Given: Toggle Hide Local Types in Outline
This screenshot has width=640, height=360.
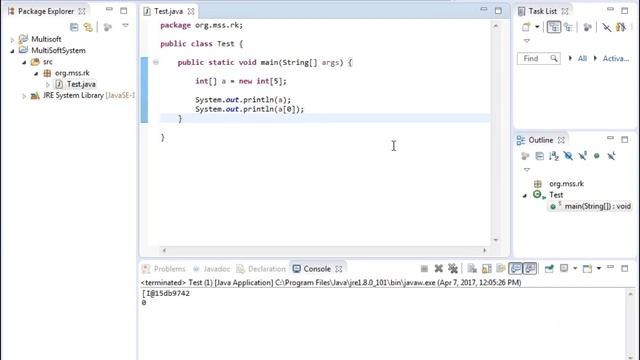Looking at the screenshot, I should point(611,156).
